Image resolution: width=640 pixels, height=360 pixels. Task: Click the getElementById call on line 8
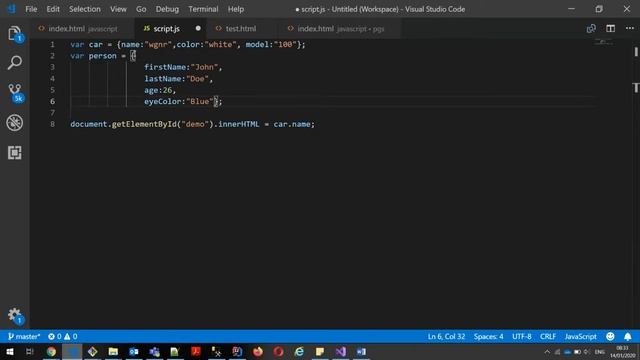(144, 124)
